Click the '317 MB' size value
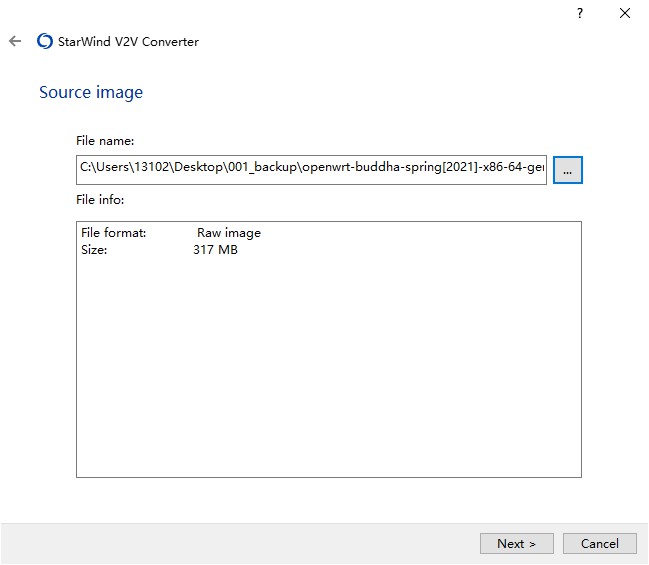Image resolution: width=649 pixels, height=565 pixels. click(x=215, y=250)
